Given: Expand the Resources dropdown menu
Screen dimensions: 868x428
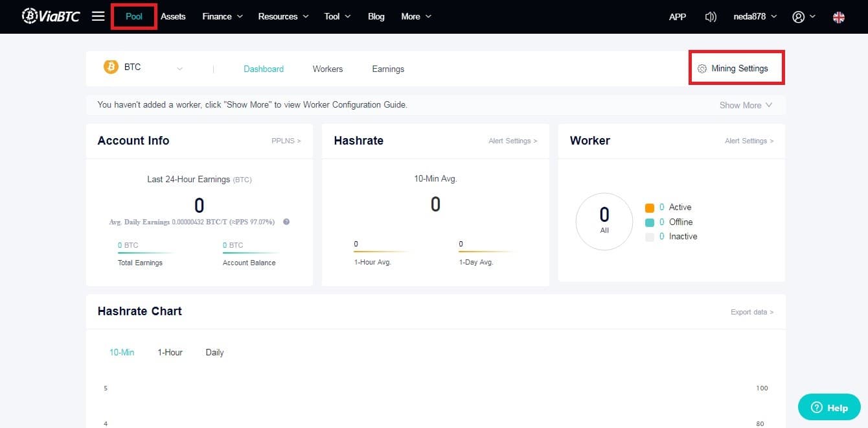Looking at the screenshot, I should (284, 16).
